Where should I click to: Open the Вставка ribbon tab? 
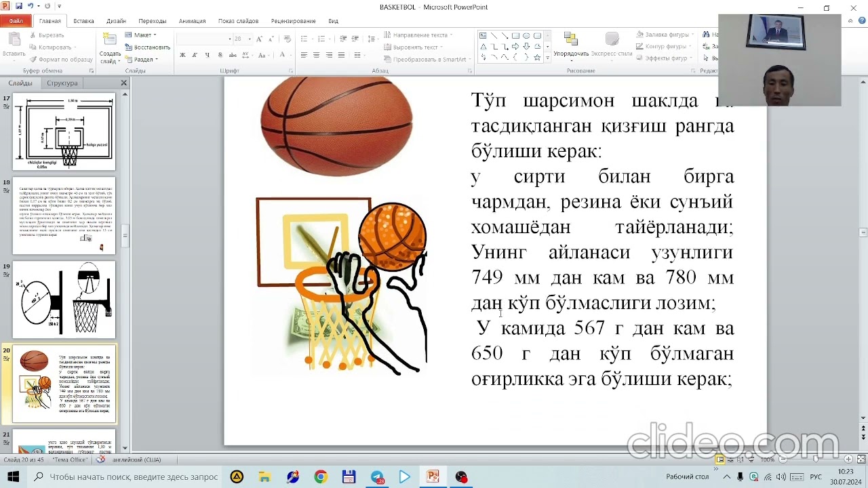(x=84, y=21)
